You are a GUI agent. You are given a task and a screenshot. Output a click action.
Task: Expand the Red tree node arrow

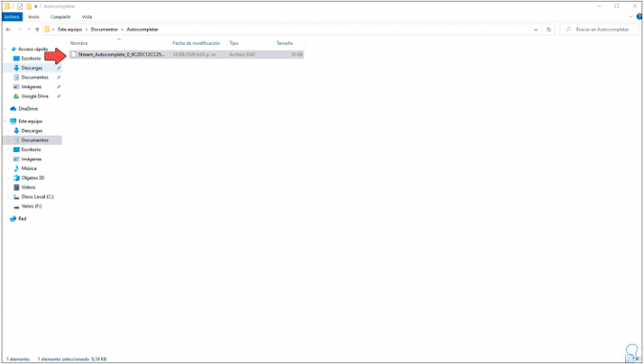pos(6,219)
